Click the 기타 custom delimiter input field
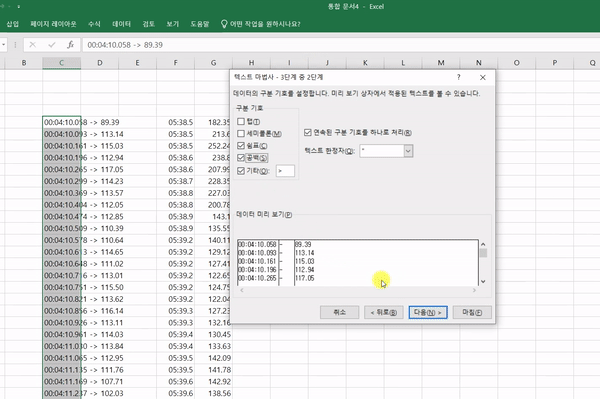 tap(285, 171)
